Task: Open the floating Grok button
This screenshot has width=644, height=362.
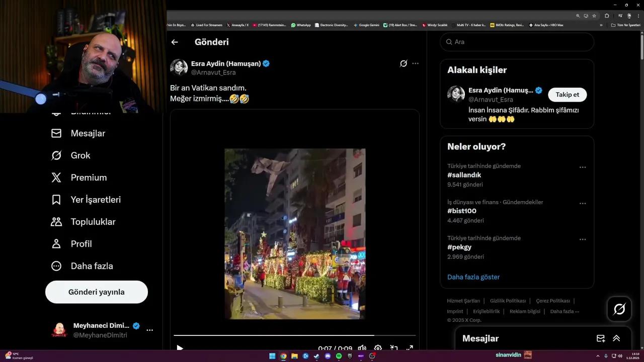Action: [x=619, y=309]
